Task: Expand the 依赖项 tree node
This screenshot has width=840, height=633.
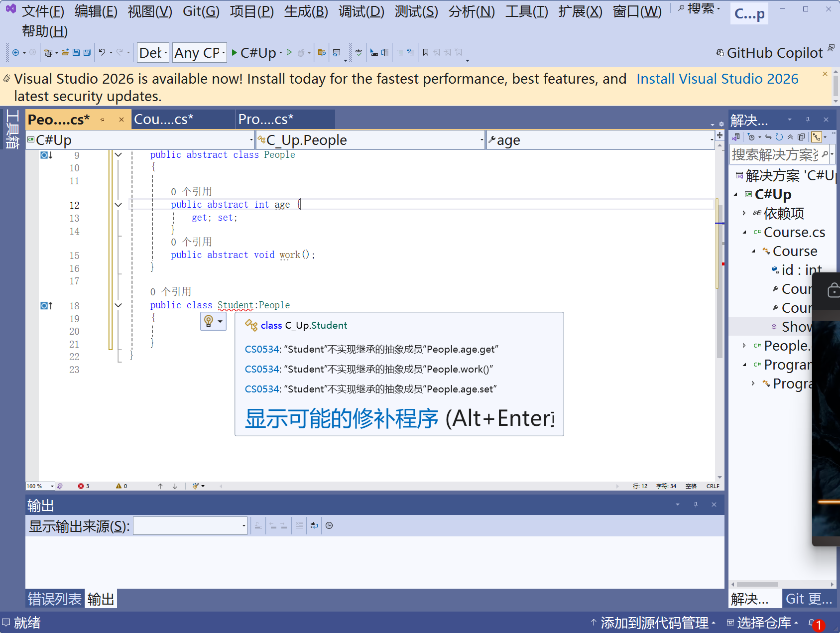Action: coord(744,213)
